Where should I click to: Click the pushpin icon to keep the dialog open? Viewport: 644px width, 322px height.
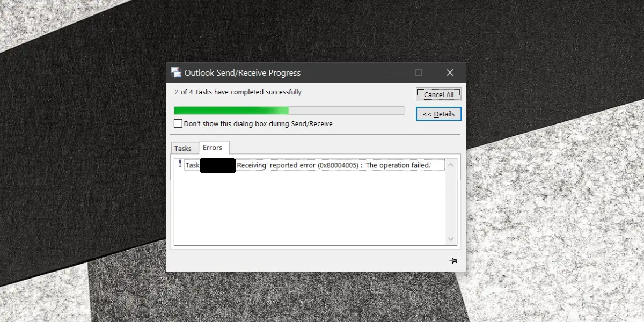[x=453, y=261]
